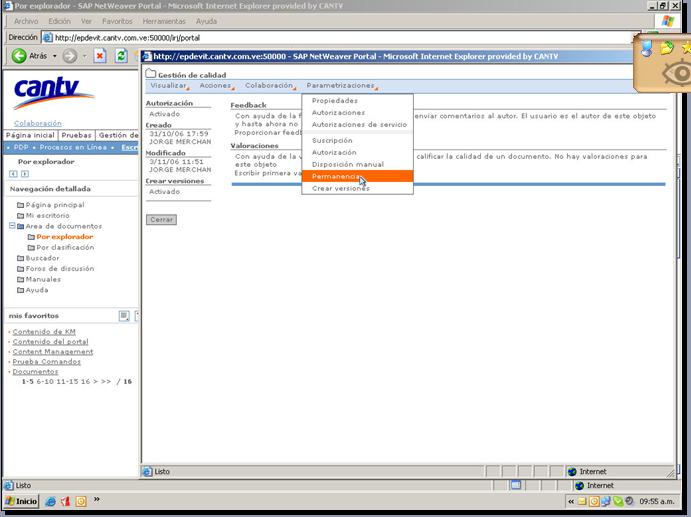The image size is (691, 517).
Task: Open the Prueba Comandos favorite link
Action: pyautogui.click(x=47, y=362)
